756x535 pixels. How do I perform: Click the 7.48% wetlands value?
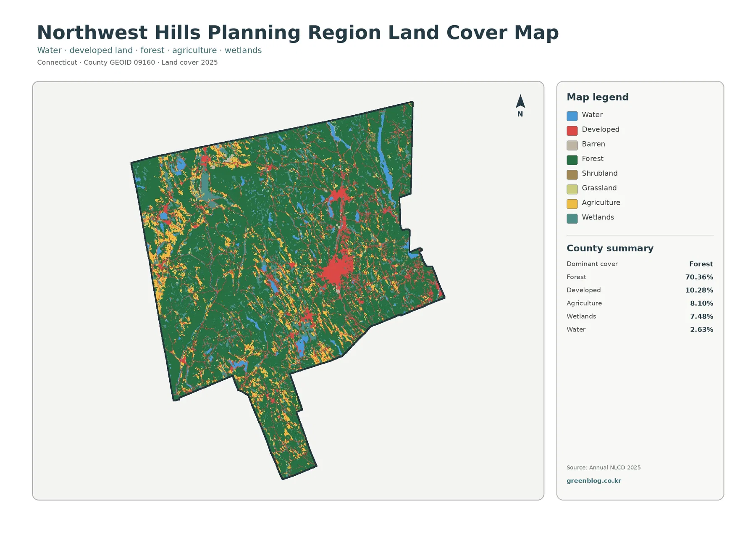click(701, 316)
